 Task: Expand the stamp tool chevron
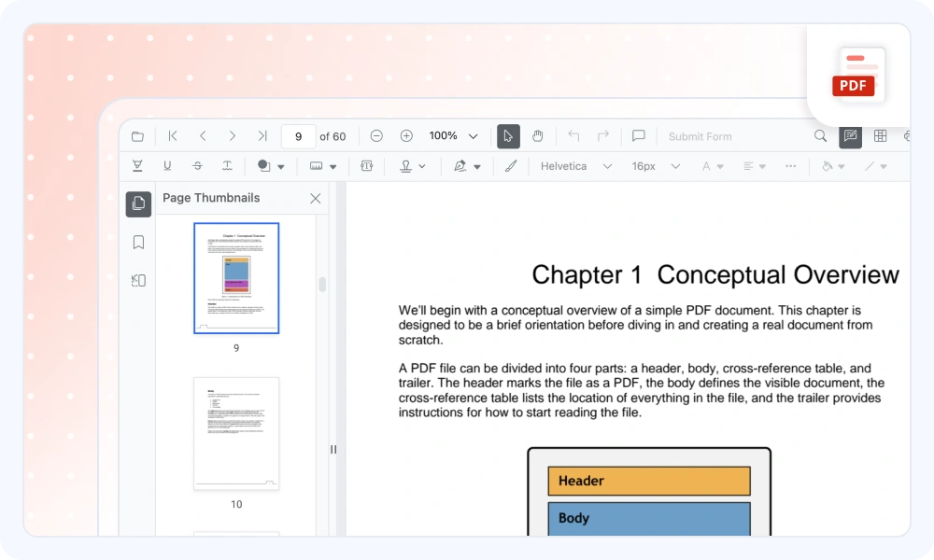[x=422, y=167]
